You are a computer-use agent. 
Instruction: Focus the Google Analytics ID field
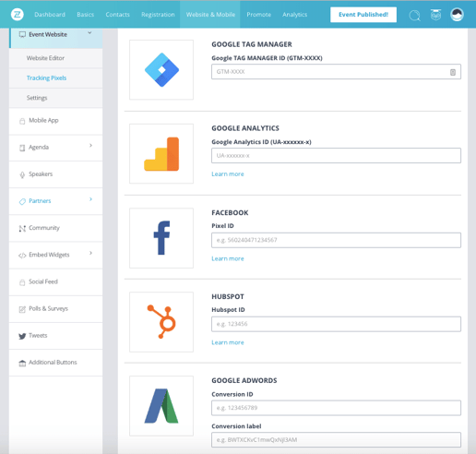[336, 156]
